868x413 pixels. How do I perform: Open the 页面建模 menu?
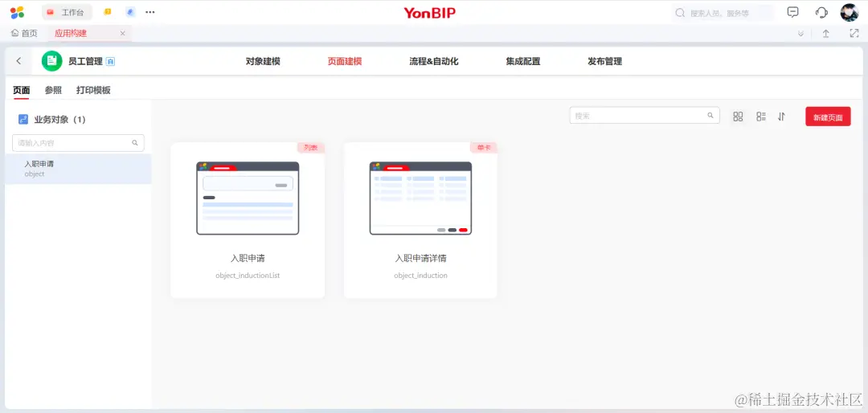click(345, 61)
